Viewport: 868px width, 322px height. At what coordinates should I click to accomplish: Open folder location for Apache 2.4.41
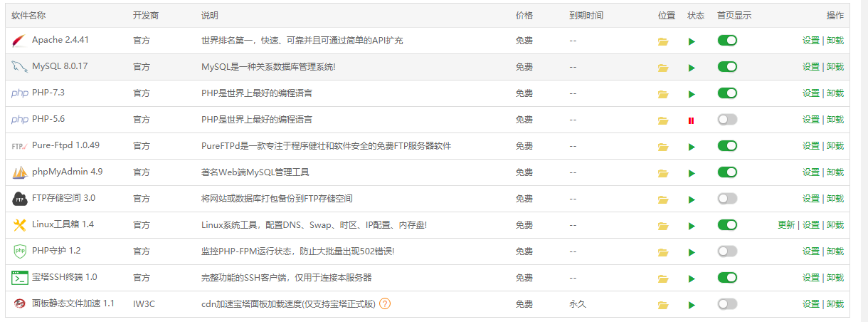click(x=663, y=42)
